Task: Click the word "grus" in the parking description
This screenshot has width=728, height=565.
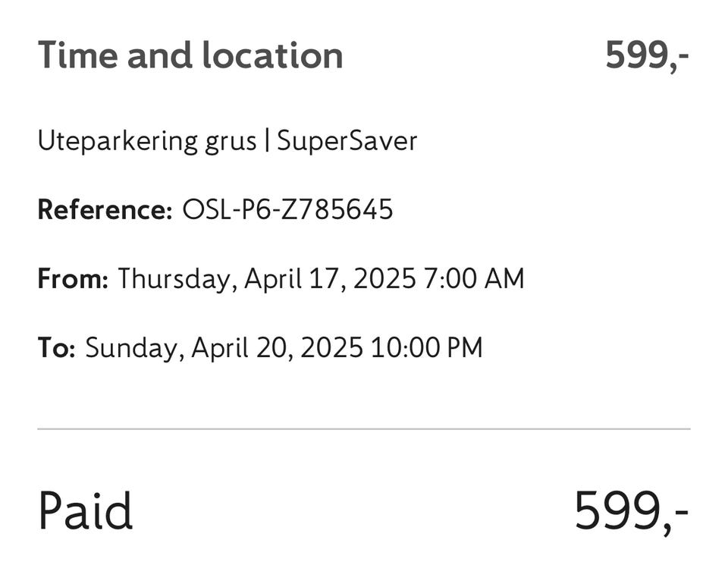Action: (x=229, y=143)
